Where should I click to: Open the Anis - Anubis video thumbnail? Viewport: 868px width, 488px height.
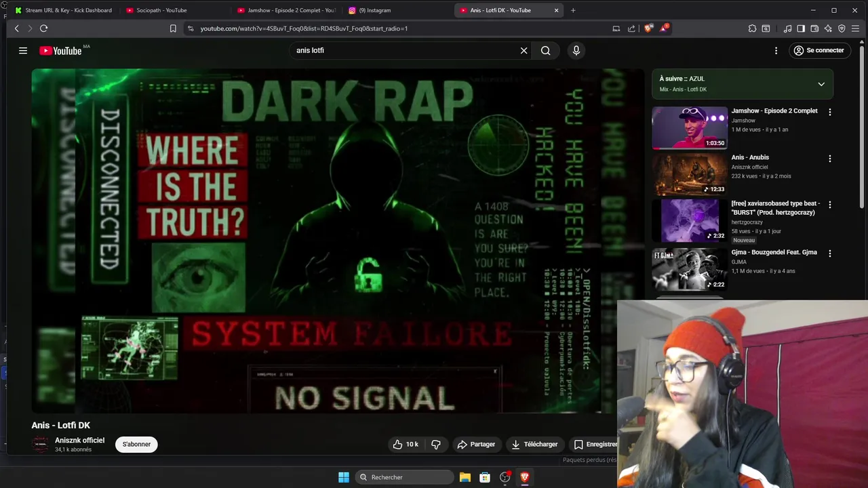point(690,174)
